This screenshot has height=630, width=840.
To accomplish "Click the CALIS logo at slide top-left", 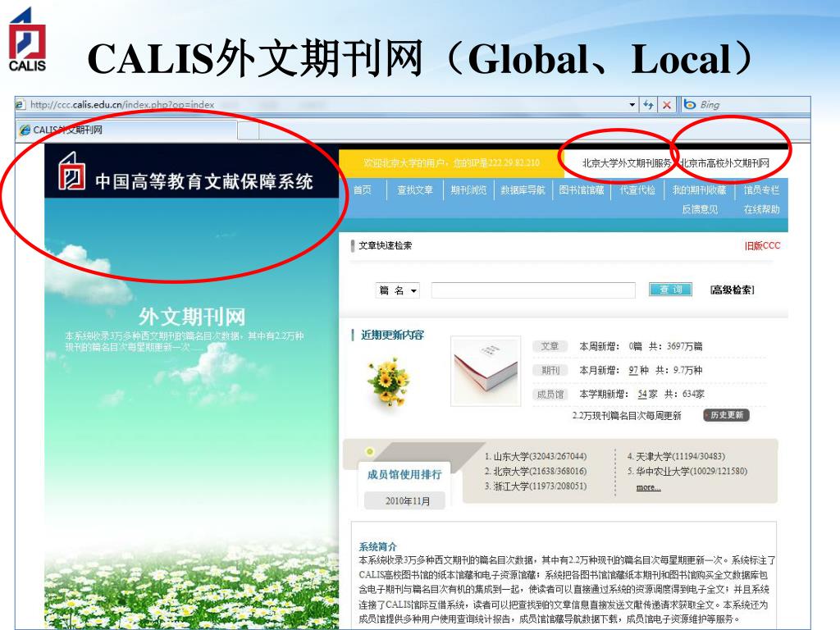I will click(27, 40).
